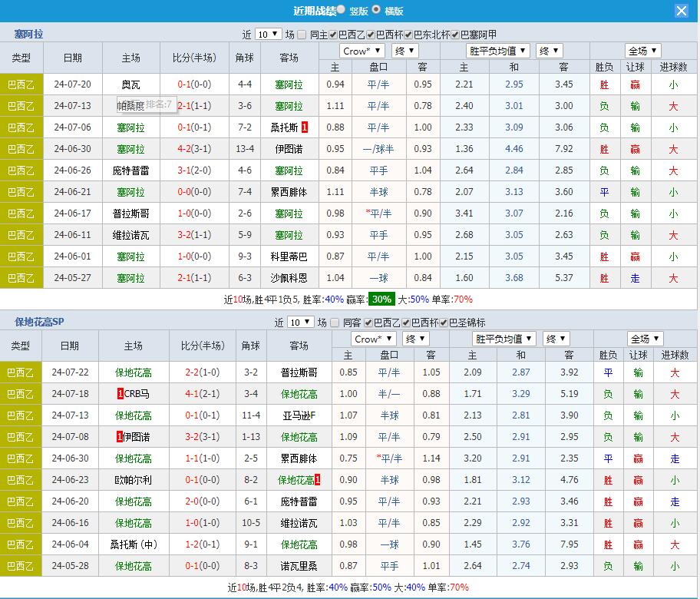Click the red card badge beside 桑托斯

click(x=305, y=127)
